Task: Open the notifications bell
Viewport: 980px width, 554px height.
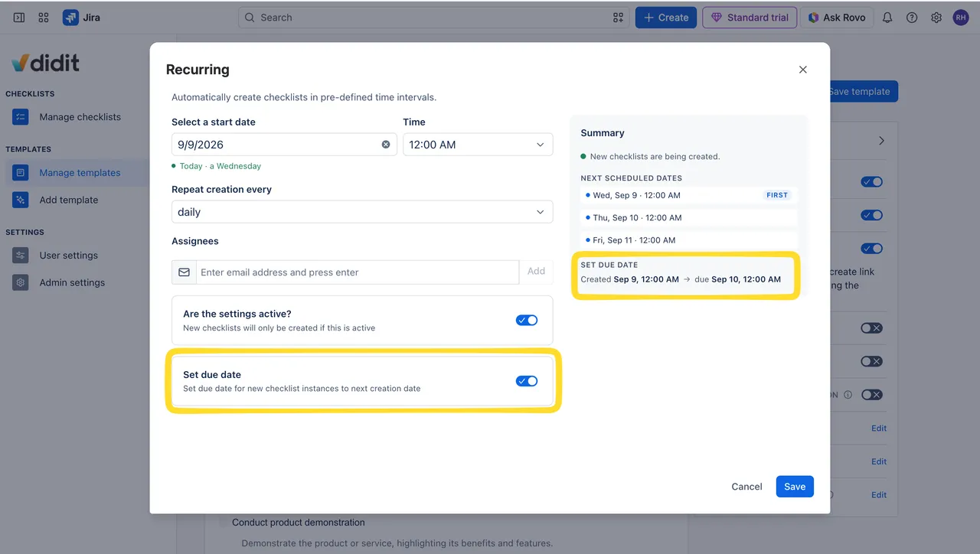Action: coord(887,18)
